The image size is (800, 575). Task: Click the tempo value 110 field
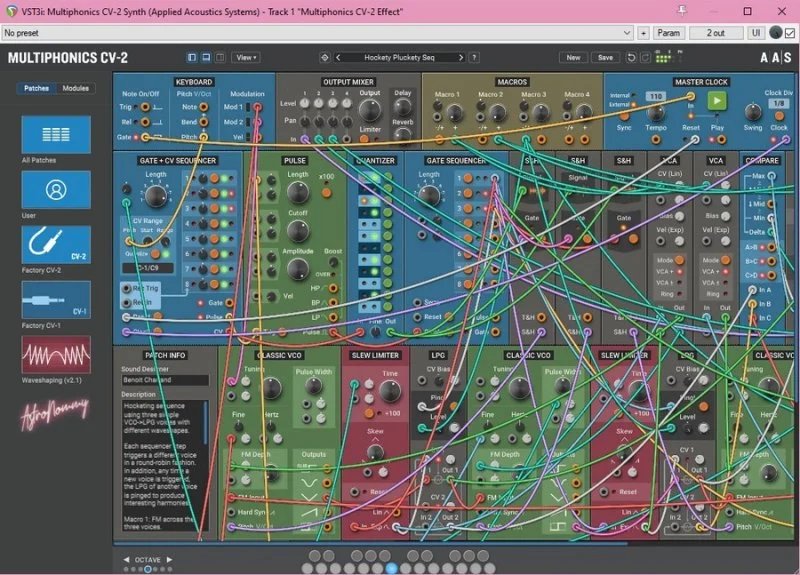pyautogui.click(x=656, y=96)
